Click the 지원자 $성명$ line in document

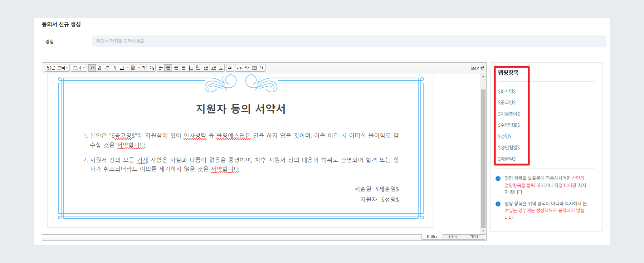[x=379, y=200]
